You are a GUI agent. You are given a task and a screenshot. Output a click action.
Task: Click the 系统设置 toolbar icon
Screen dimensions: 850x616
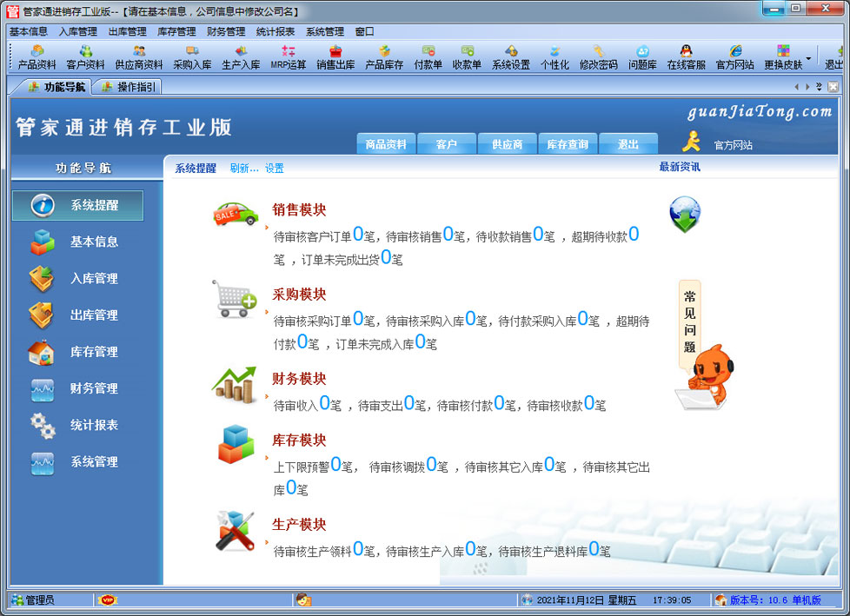[510, 57]
